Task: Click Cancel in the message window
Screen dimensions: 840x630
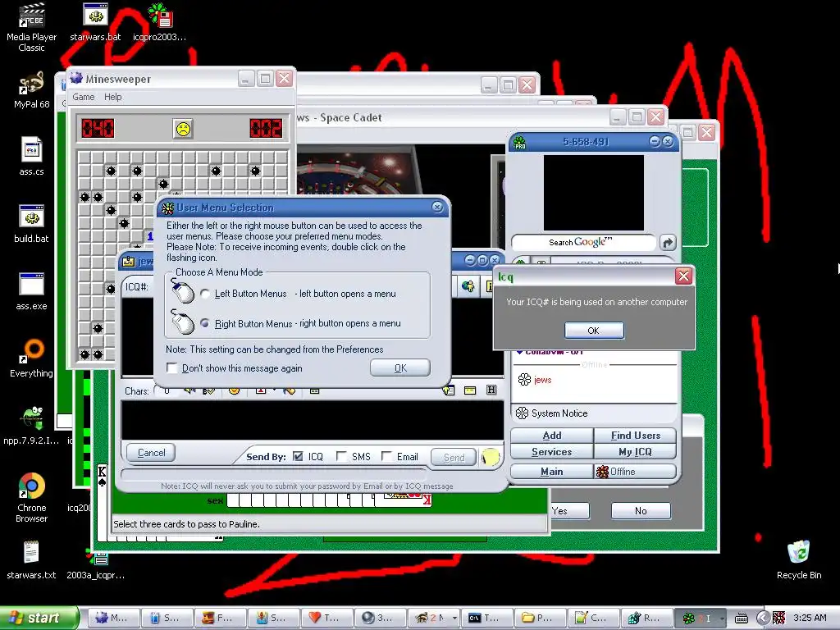Action: point(151,453)
